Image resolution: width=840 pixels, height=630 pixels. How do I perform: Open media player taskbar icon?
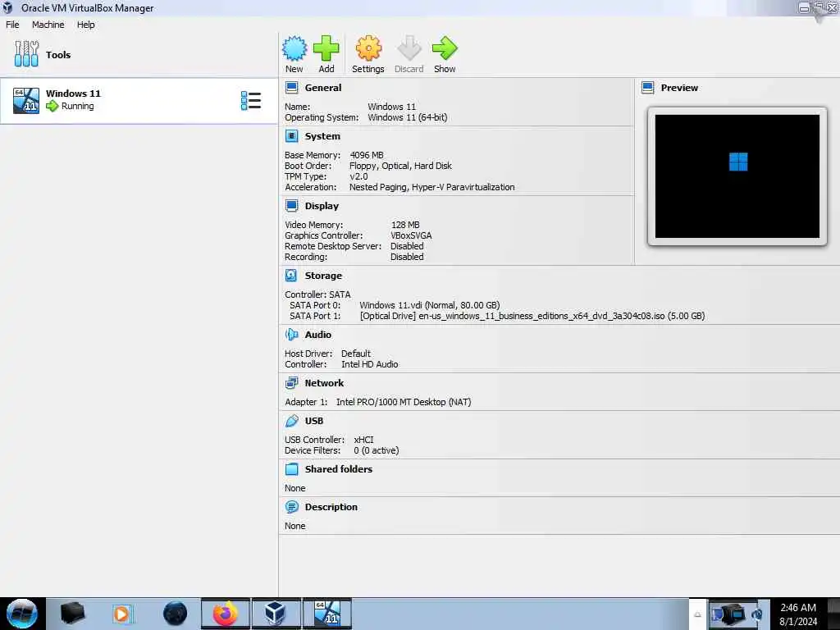[121, 614]
